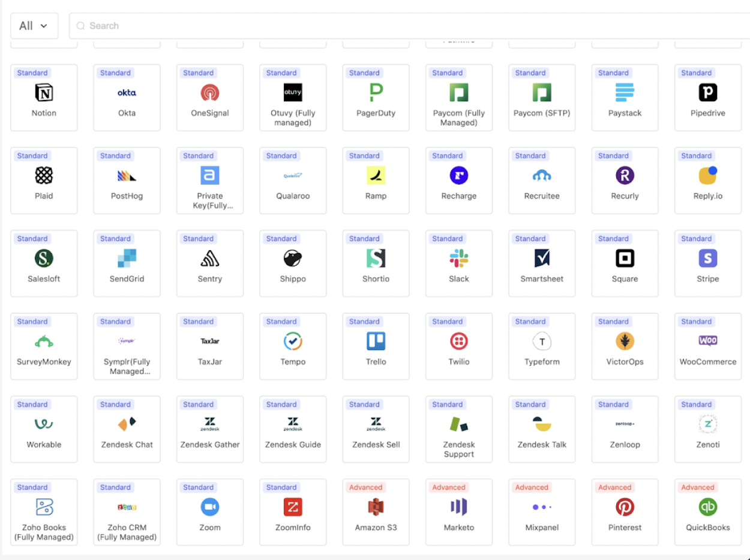Image resolution: width=750 pixels, height=560 pixels.
Task: Select the SurveyMonkey connector icon
Action: [44, 341]
